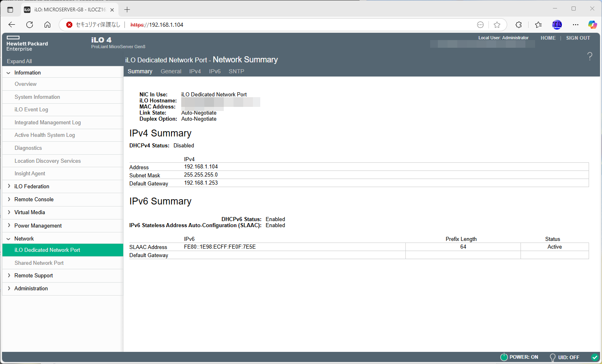Add page to favorites star icon
Image resolution: width=602 pixels, height=364 pixels.
pos(497,25)
